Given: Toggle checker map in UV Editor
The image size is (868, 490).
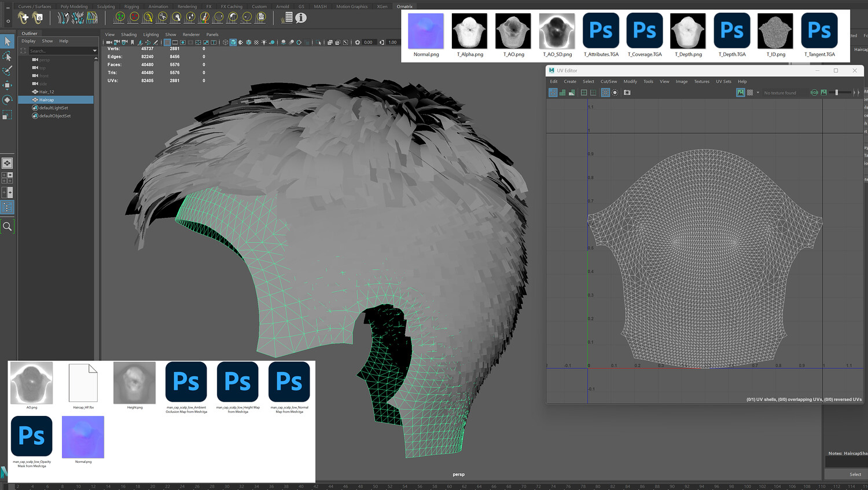Looking at the screenshot, I should [x=750, y=93].
